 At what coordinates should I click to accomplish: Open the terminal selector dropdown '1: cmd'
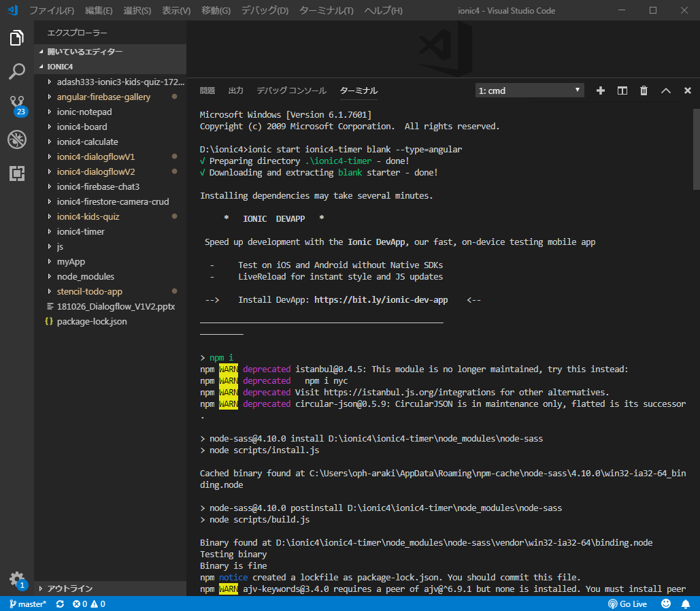(529, 90)
